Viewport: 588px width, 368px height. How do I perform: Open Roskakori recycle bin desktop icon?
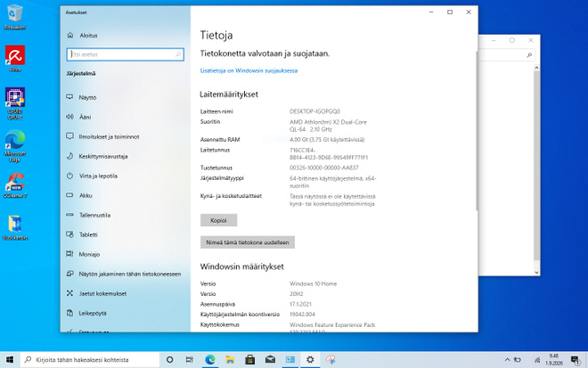pos(15,17)
